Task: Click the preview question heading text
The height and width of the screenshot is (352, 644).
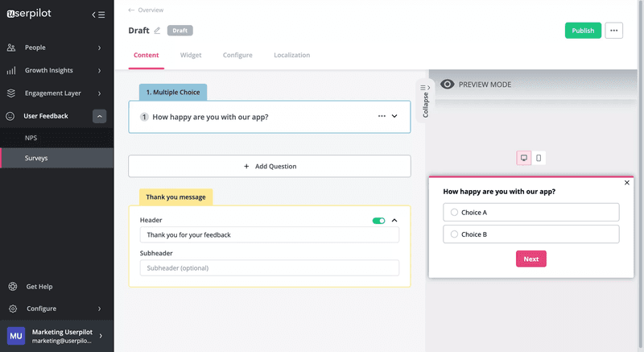Action: pos(499,192)
